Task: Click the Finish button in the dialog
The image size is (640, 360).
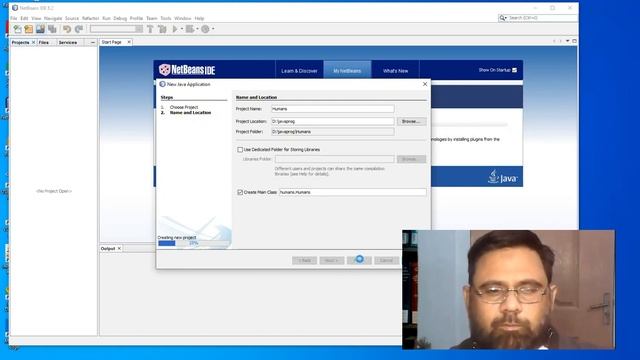Action: [359, 260]
